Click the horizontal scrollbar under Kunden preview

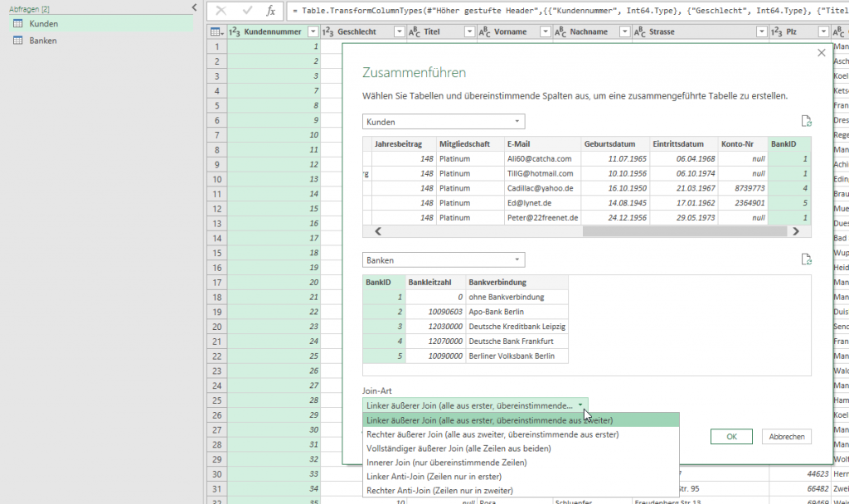[x=580, y=230]
